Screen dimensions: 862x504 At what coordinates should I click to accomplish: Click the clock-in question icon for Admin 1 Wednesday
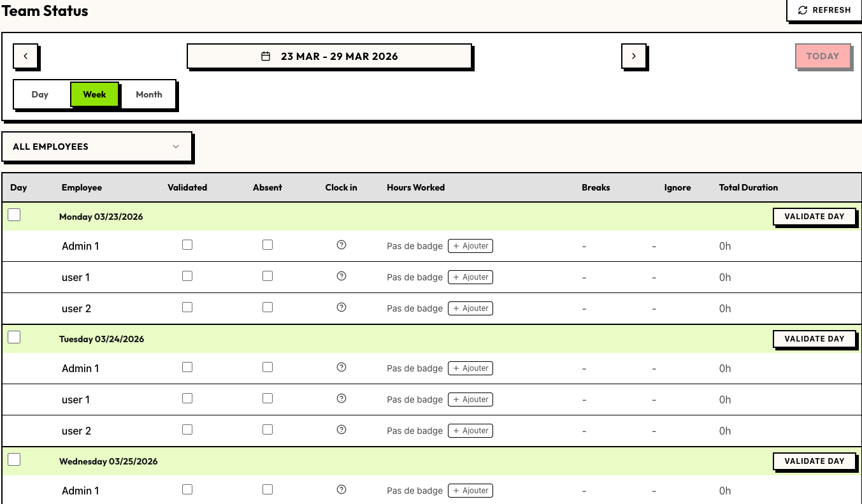click(x=341, y=489)
